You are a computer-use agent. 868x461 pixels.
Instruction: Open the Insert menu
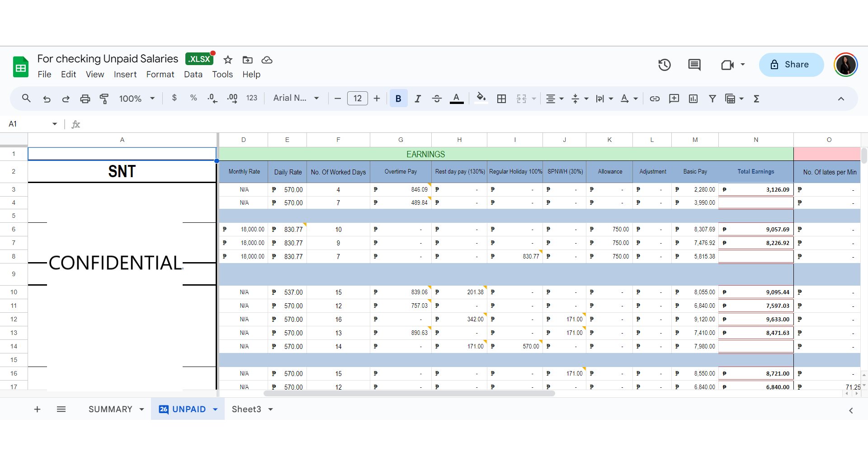125,75
